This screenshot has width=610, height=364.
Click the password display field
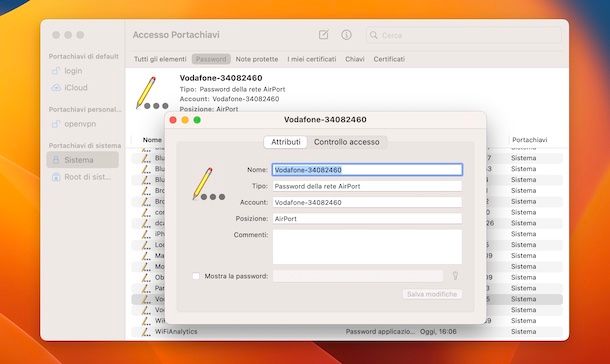tap(358, 276)
